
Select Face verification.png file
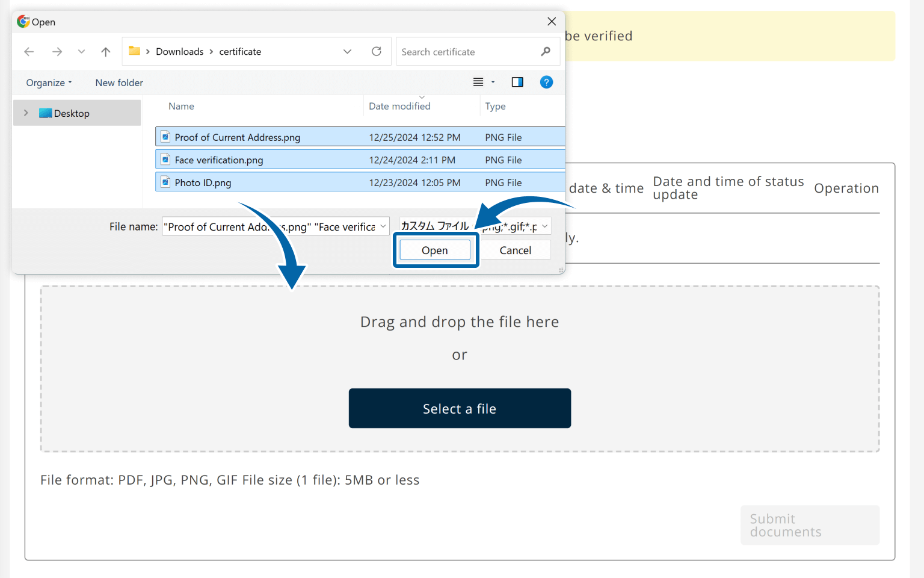pyautogui.click(x=360, y=160)
